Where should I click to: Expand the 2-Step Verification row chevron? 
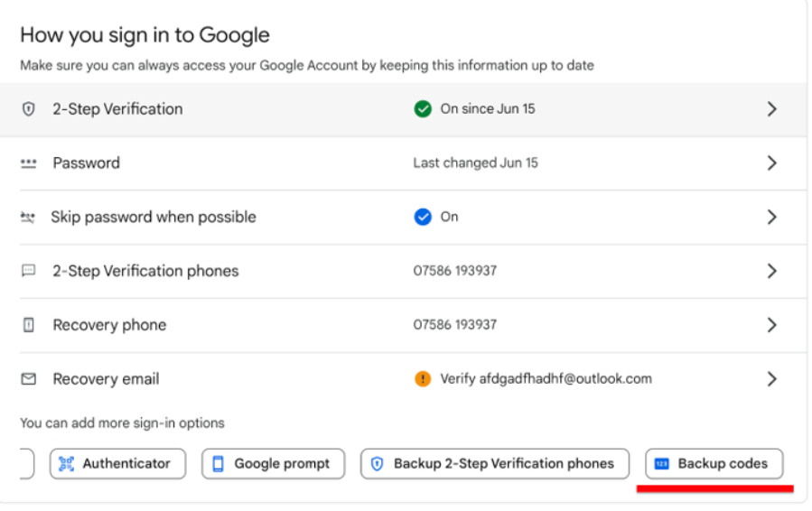(x=771, y=109)
